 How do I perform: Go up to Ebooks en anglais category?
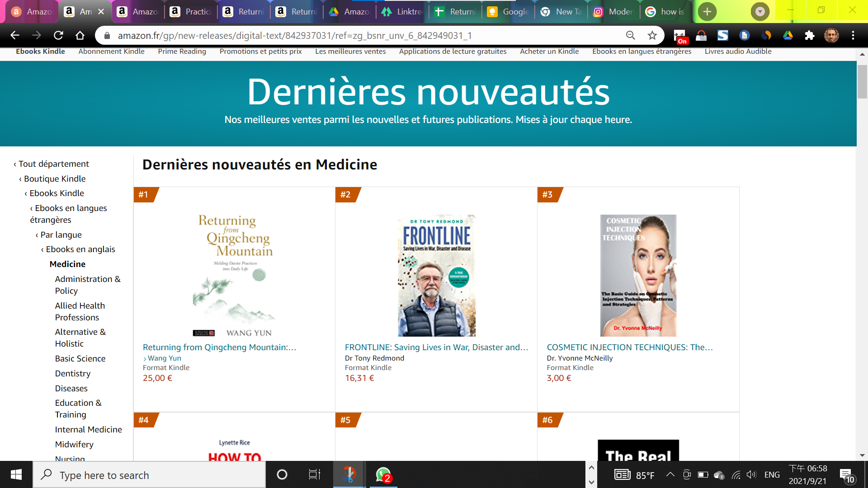click(x=80, y=249)
